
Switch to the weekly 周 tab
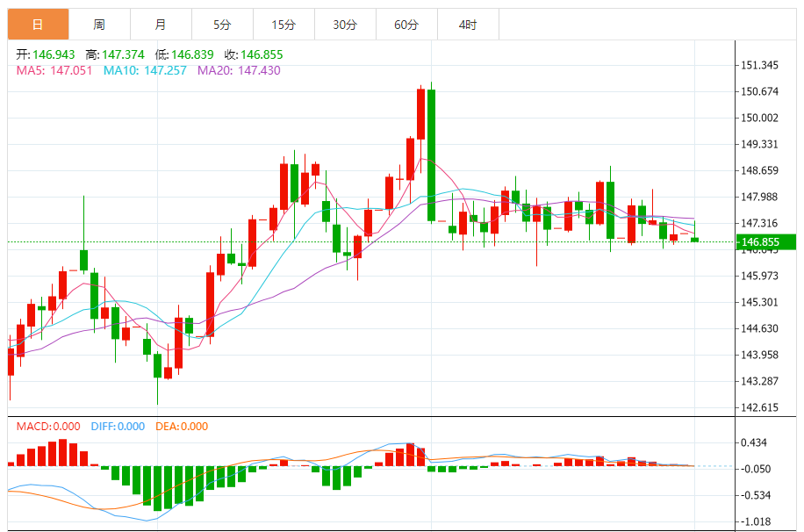point(99,24)
